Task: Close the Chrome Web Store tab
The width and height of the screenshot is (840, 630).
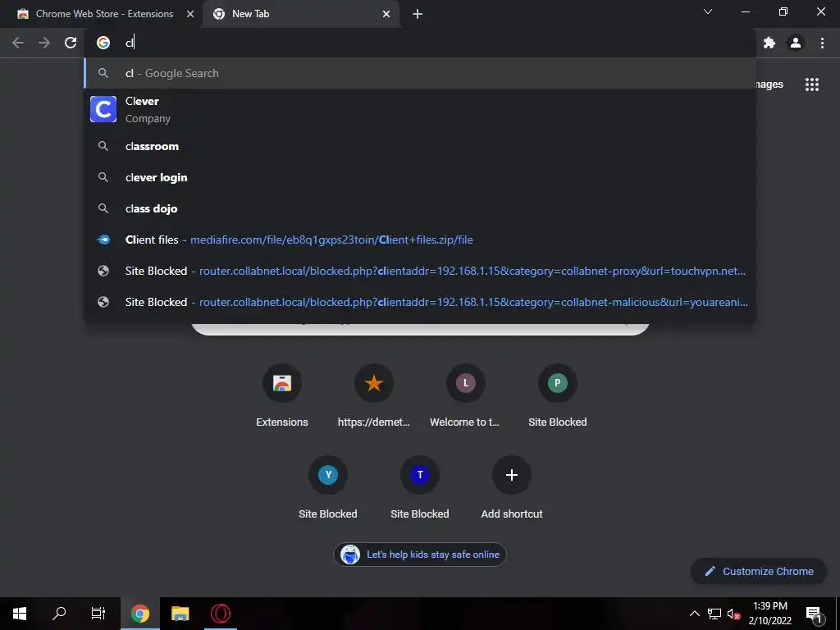Action: click(x=190, y=14)
